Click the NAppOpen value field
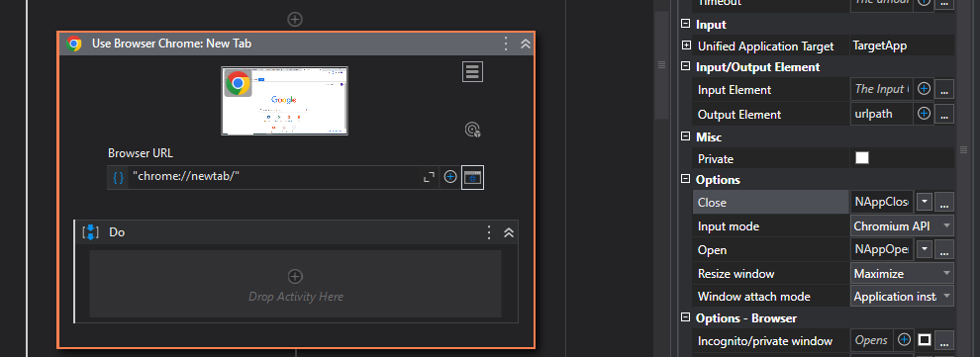 (x=882, y=249)
